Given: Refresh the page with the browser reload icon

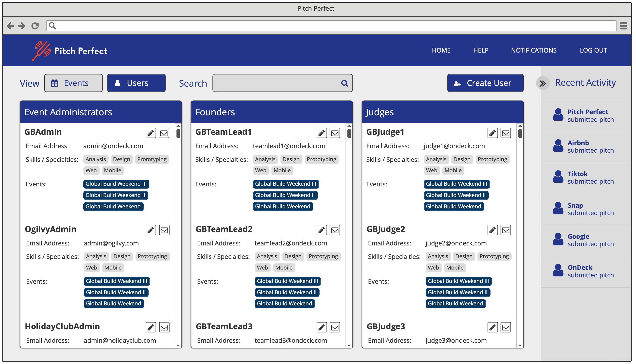Looking at the screenshot, I should pos(35,25).
